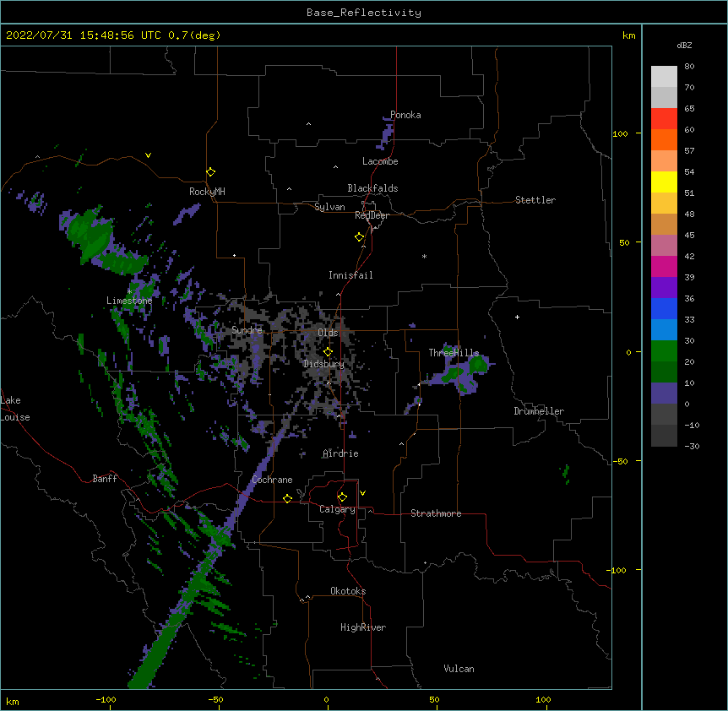Select the HighRiver label

pyautogui.click(x=363, y=627)
